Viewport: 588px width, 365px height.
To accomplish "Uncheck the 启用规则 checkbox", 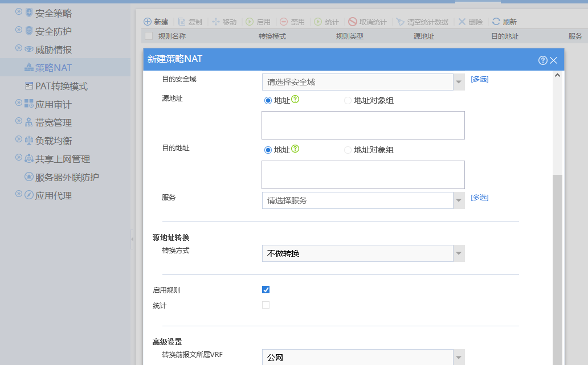I will click(266, 289).
